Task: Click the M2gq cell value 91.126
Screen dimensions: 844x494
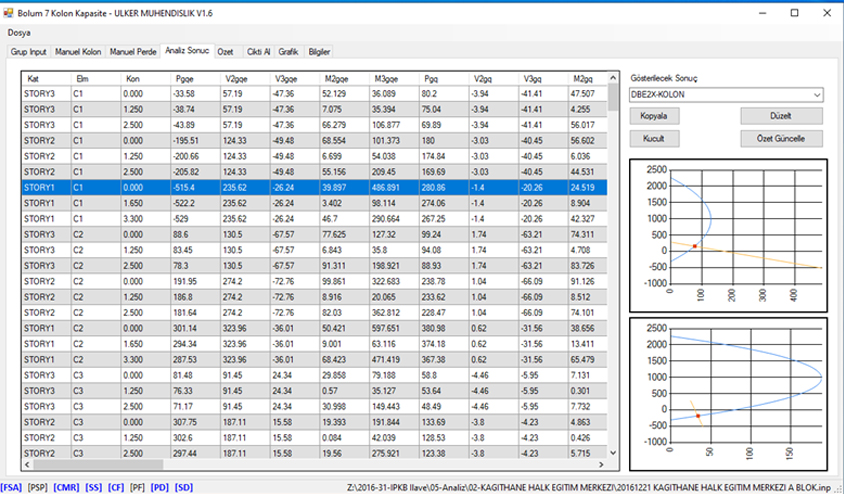Action: click(x=587, y=281)
